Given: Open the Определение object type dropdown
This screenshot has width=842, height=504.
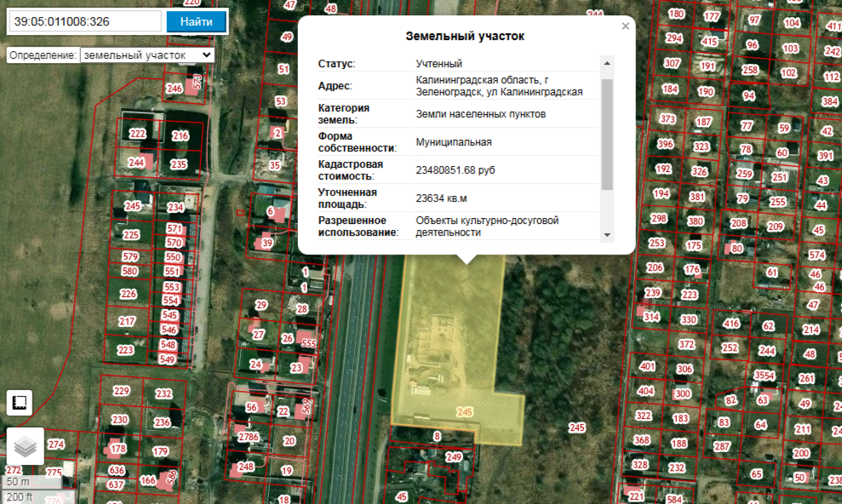Looking at the screenshot, I should click(x=147, y=54).
